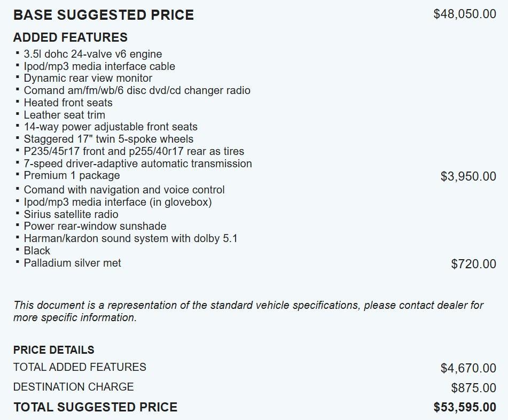Select the Staggered 17" twin 5-spoke wheels item
Image resolution: width=508 pixels, height=420 pixels.
(x=108, y=139)
